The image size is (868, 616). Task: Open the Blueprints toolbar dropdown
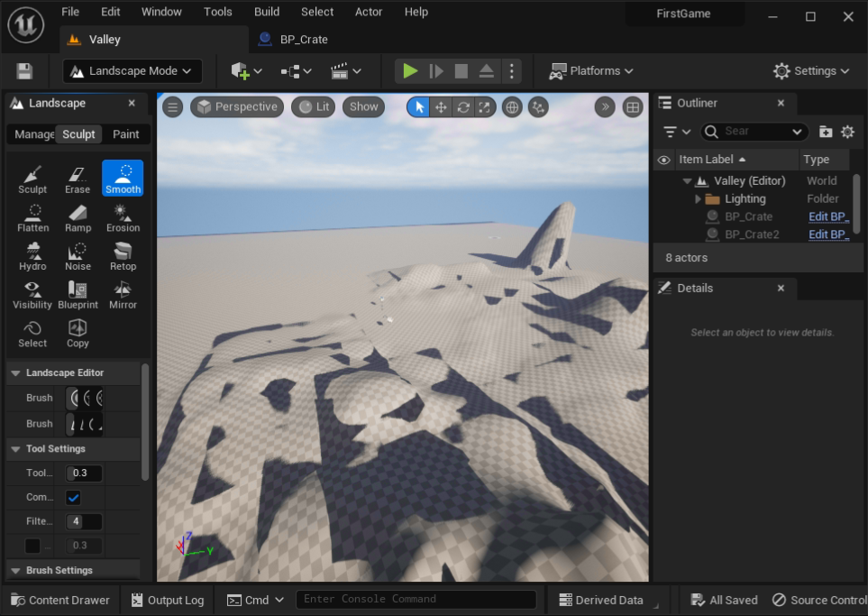(x=297, y=71)
